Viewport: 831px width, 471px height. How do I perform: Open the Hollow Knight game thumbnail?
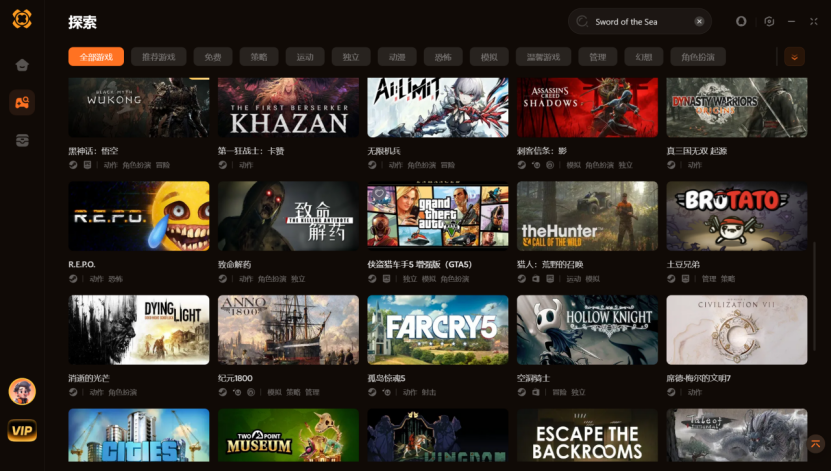click(x=587, y=330)
